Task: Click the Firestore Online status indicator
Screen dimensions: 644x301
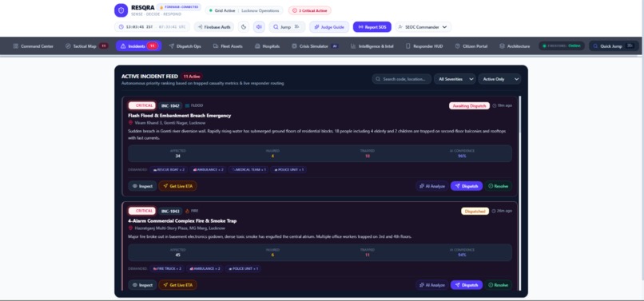Action: point(562,46)
